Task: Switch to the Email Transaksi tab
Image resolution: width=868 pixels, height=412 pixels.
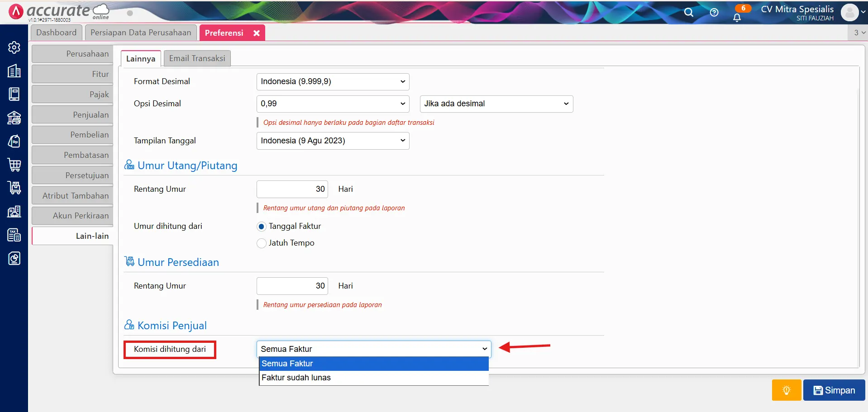Action: 197,58
